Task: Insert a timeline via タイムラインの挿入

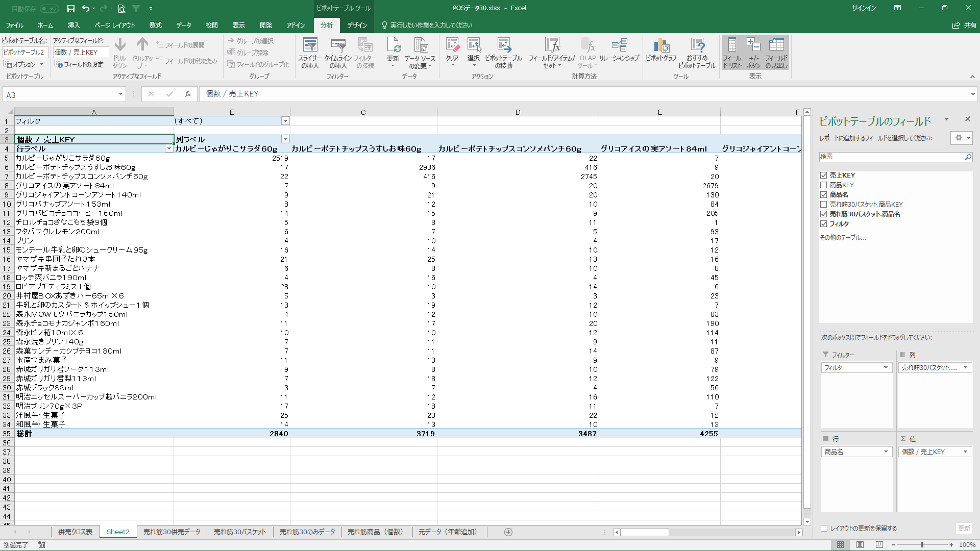Action: pyautogui.click(x=338, y=53)
